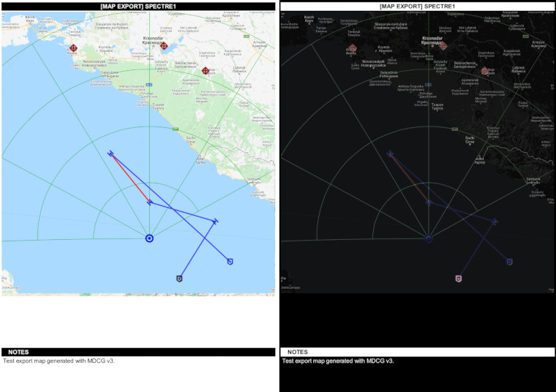This screenshot has height=392, width=556.
Task: Click the red target marker beside Krasnodar on dark map
Action: pos(443,46)
